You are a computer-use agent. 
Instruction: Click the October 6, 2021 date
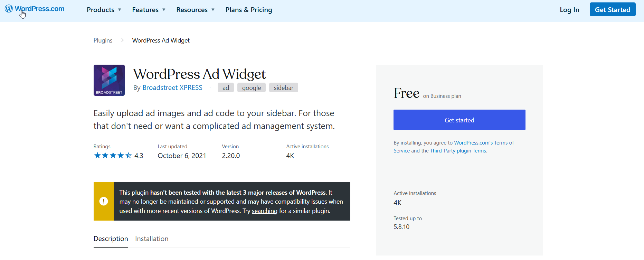(182, 156)
